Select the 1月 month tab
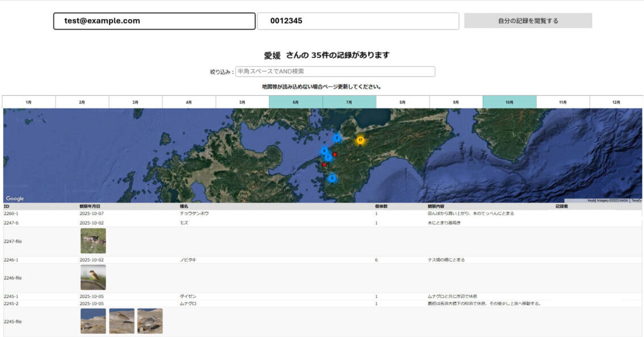 point(29,102)
